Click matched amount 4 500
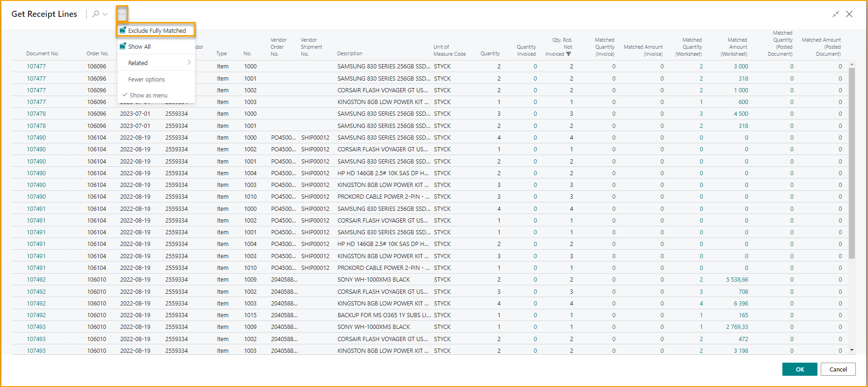 point(741,113)
